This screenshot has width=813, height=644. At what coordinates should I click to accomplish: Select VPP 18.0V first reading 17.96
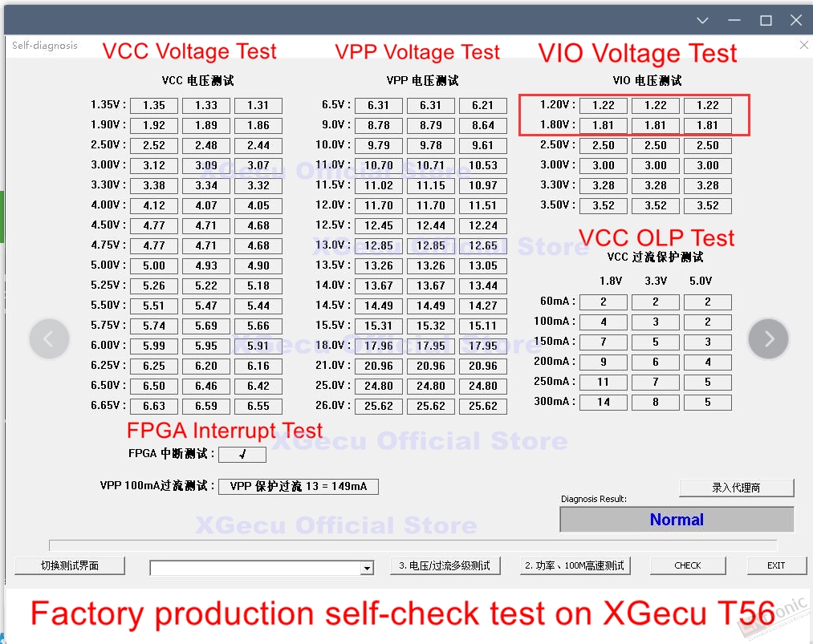coord(379,346)
